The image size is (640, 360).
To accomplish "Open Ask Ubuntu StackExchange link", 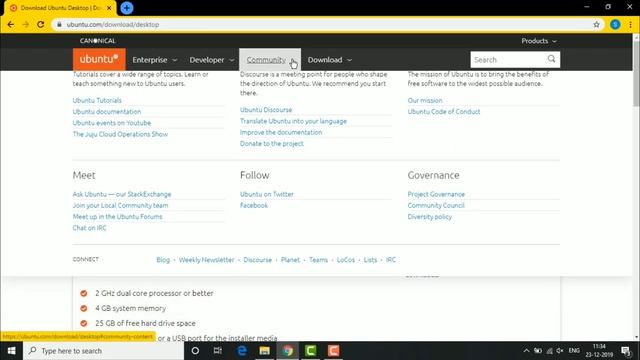I will click(122, 194).
